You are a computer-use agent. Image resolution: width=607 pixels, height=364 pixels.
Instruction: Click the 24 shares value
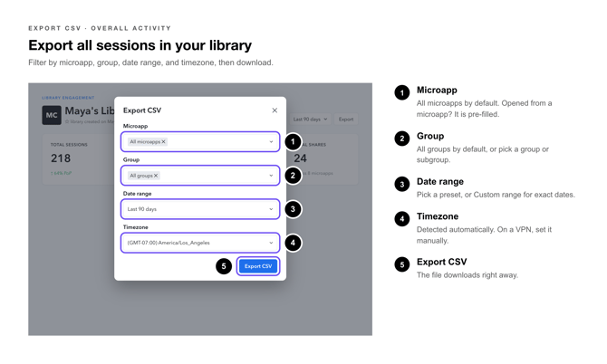[x=300, y=158]
